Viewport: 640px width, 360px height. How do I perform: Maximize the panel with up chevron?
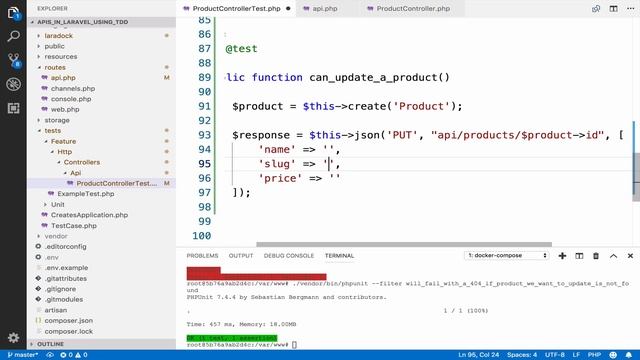pos(613,256)
